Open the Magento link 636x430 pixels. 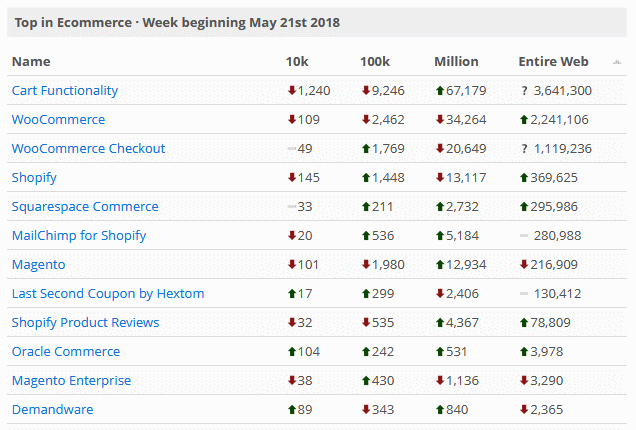pos(39,264)
